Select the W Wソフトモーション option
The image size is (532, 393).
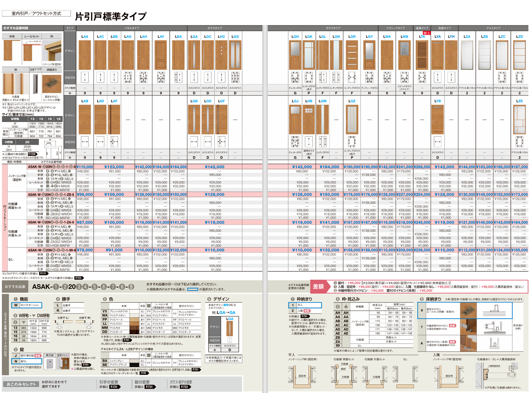click(x=27, y=305)
